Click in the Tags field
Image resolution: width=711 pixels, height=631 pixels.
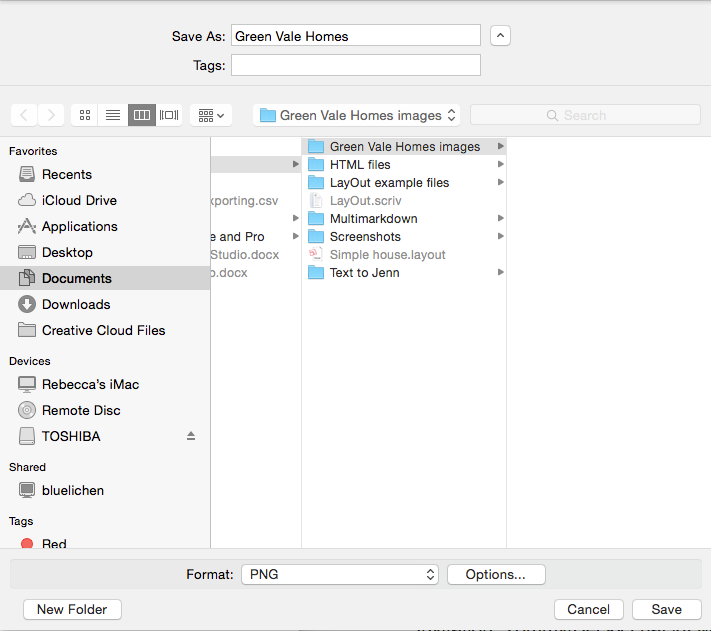(356, 65)
